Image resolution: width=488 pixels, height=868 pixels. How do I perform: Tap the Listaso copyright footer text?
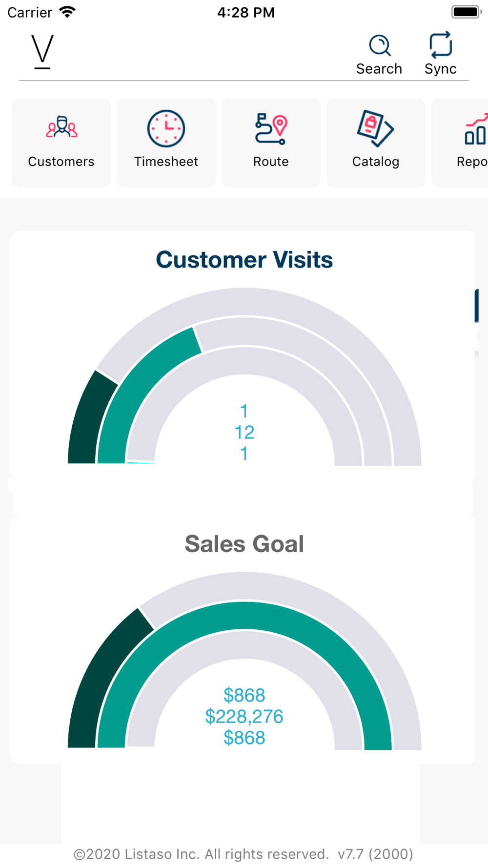pyautogui.click(x=244, y=854)
